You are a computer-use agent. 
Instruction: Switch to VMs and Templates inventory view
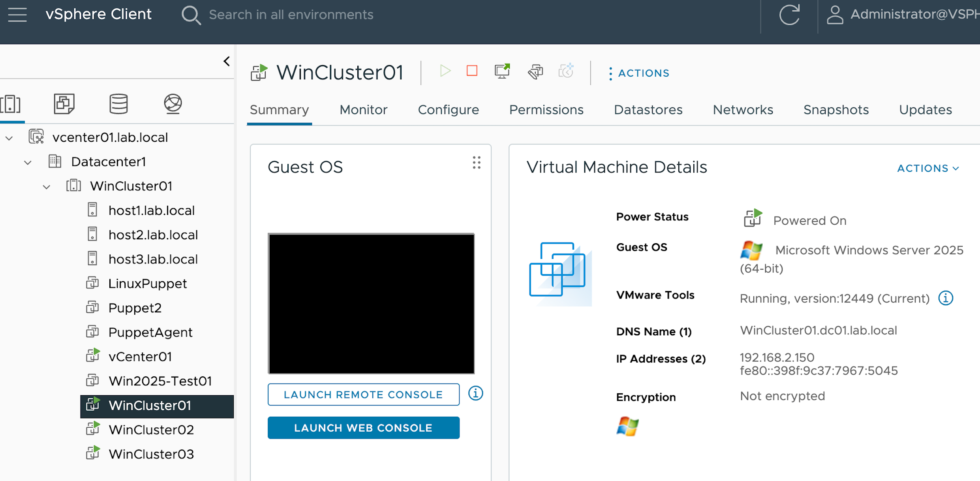point(64,104)
